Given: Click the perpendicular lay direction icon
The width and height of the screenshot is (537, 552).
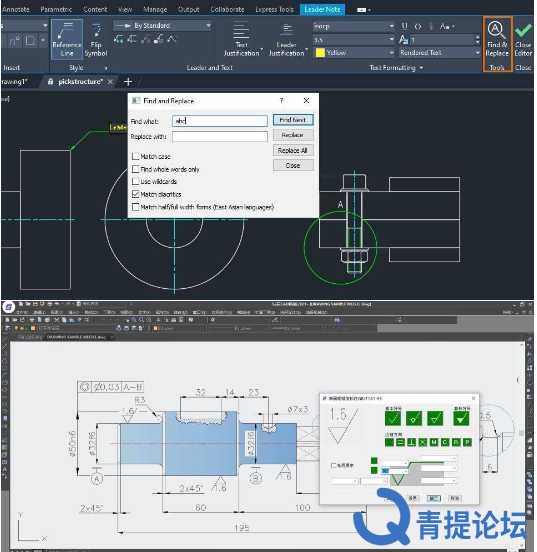Looking at the screenshot, I should pos(411,442).
